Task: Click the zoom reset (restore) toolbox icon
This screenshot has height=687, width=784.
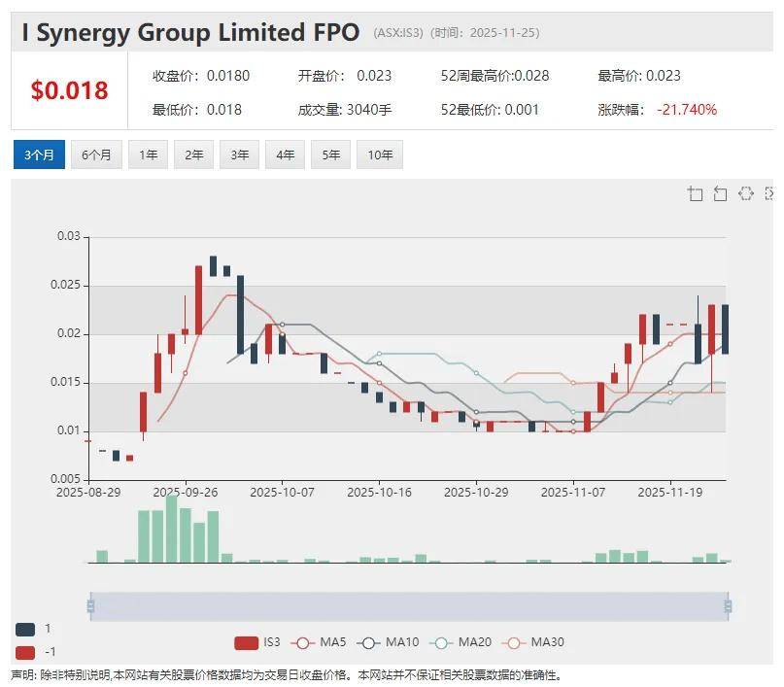Action: (720, 193)
